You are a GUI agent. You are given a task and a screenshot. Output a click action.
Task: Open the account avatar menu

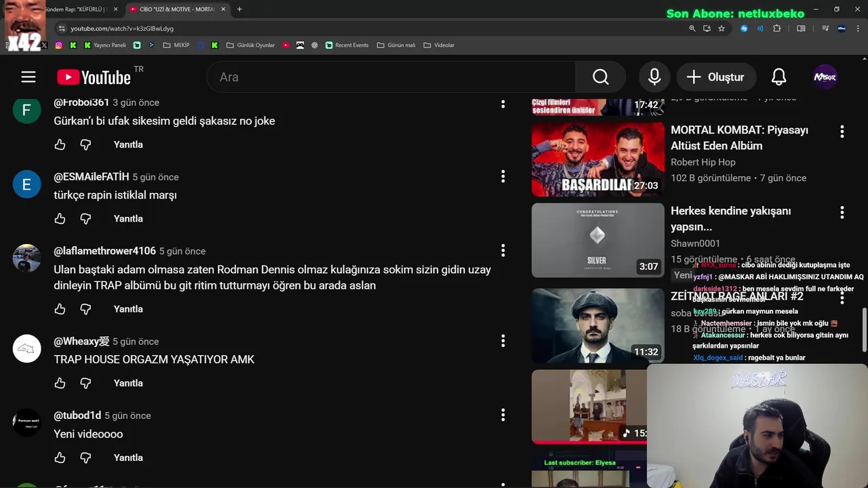tap(825, 77)
